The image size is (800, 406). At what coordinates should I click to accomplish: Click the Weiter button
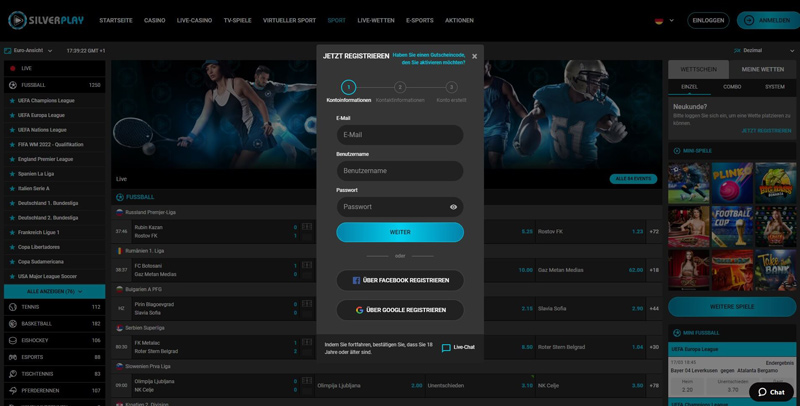click(400, 232)
